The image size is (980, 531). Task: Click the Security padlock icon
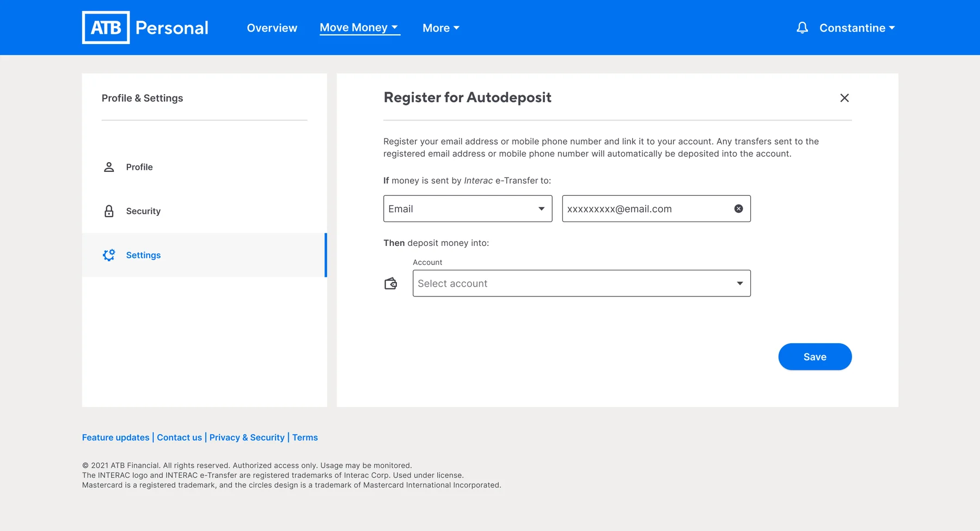pos(109,211)
